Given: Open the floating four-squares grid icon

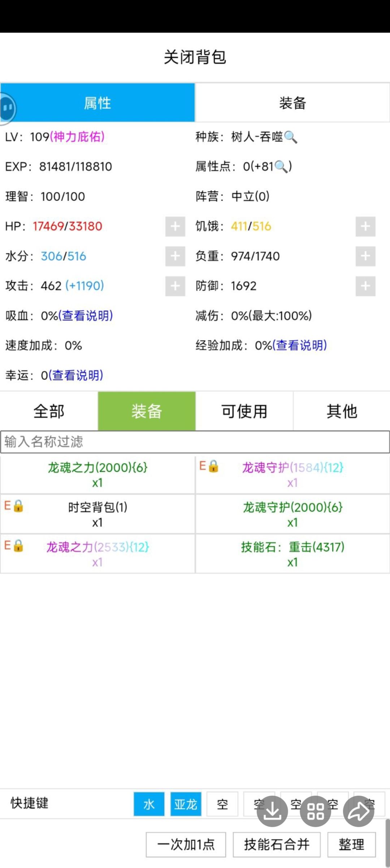Looking at the screenshot, I should [316, 811].
